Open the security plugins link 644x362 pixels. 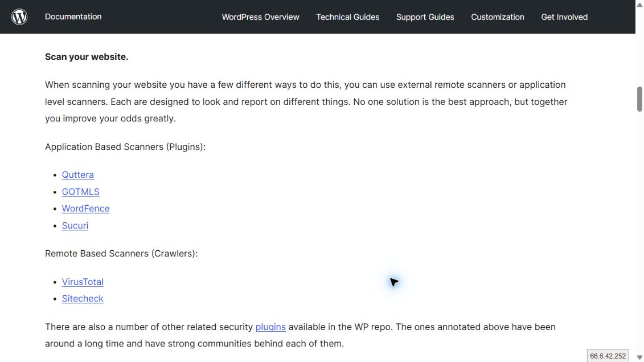[270, 327]
